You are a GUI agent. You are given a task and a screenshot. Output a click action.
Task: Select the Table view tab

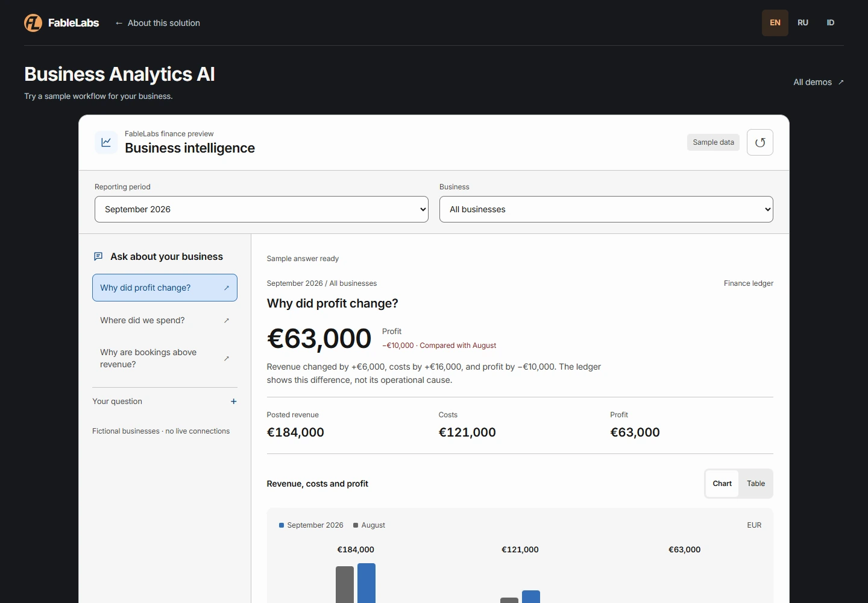coord(756,484)
